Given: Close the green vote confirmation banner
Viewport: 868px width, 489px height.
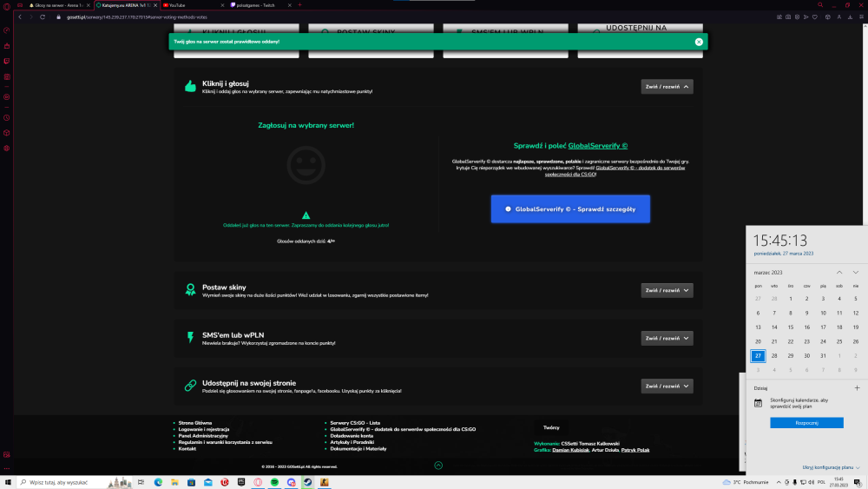Looking at the screenshot, I should click(699, 42).
